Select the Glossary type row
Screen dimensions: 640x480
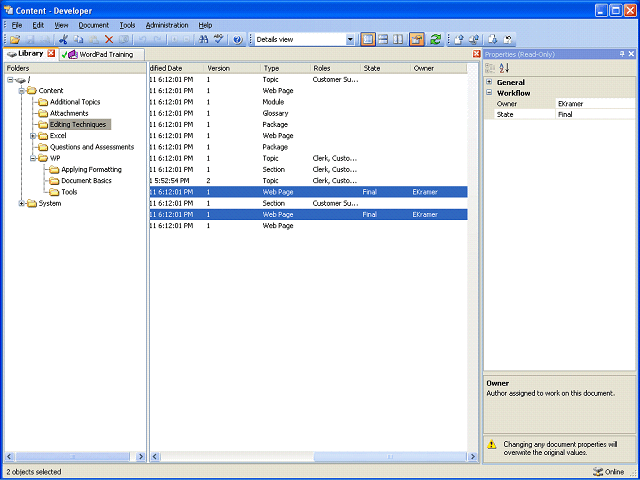(308, 113)
